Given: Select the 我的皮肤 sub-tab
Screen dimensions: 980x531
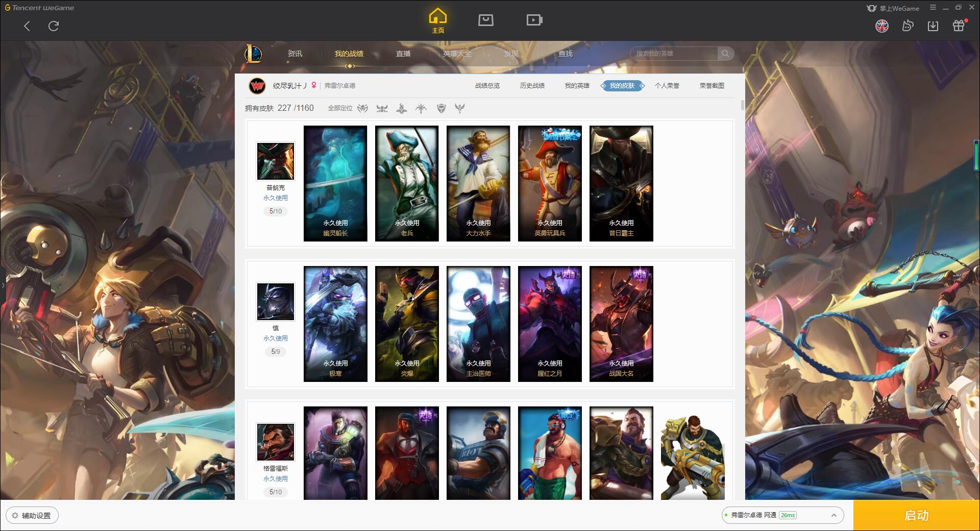Looking at the screenshot, I should coord(622,86).
